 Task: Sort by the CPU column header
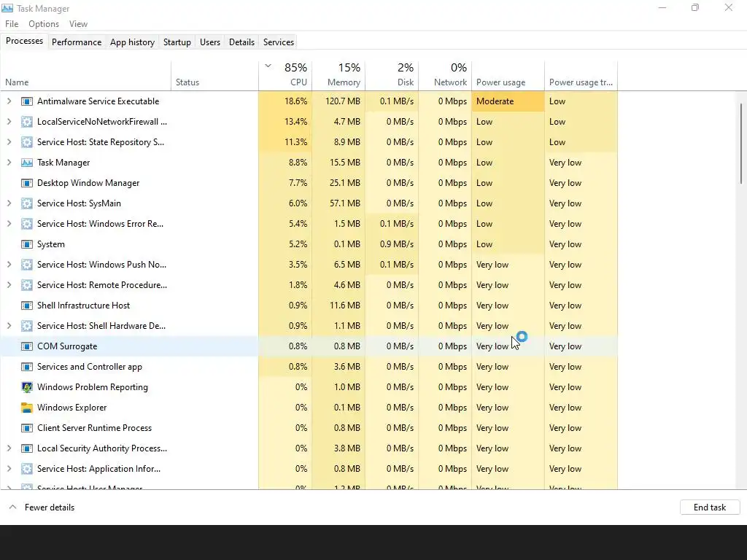(285, 75)
